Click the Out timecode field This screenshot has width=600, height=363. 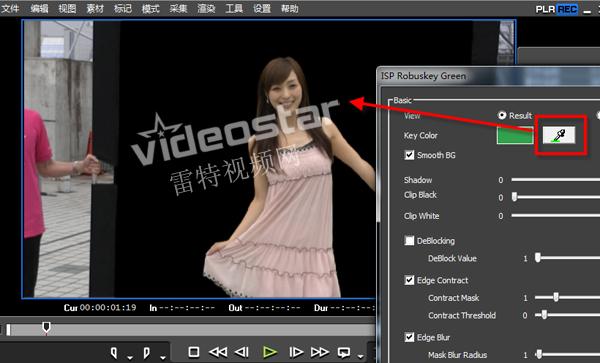272,308
